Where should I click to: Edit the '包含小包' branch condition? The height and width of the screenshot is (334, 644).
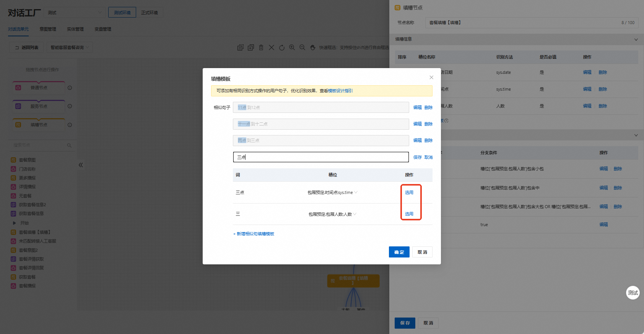[604, 169]
